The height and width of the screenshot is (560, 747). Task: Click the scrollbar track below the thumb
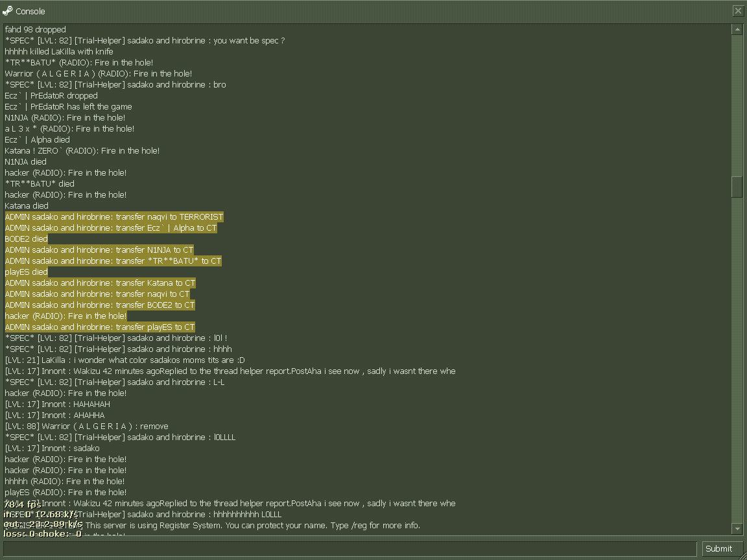tap(737, 356)
